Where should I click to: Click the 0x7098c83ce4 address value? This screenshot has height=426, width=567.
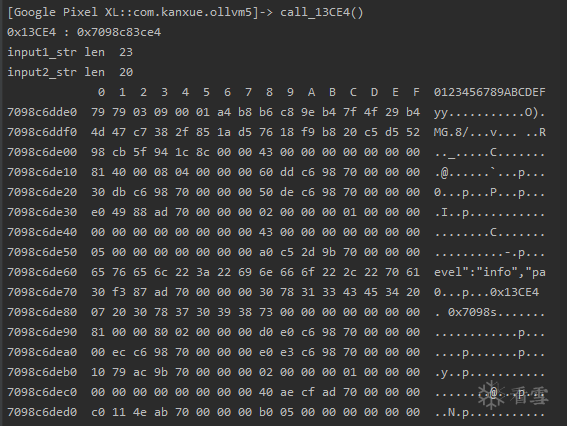(x=119, y=32)
